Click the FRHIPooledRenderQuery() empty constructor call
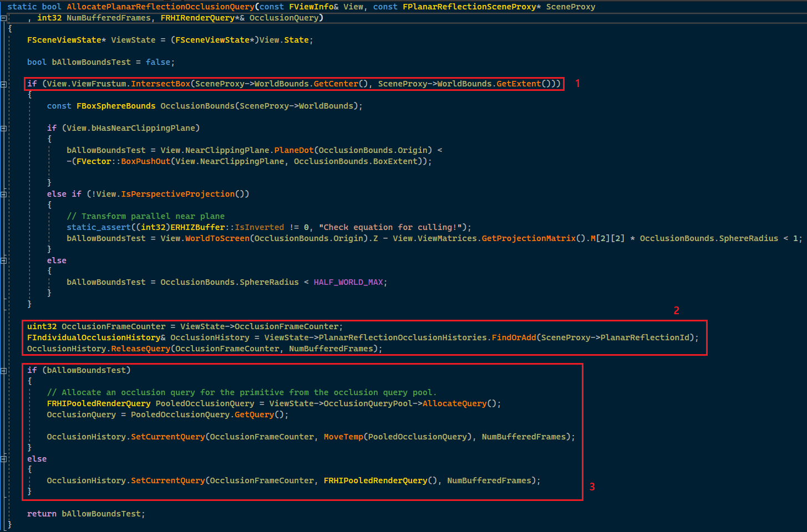807x532 pixels. click(x=380, y=480)
